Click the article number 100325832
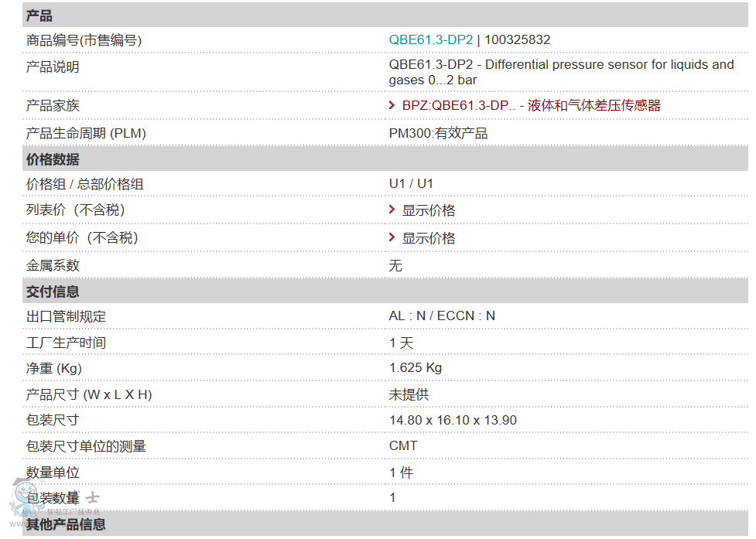This screenshot has width=756, height=539. click(x=518, y=40)
